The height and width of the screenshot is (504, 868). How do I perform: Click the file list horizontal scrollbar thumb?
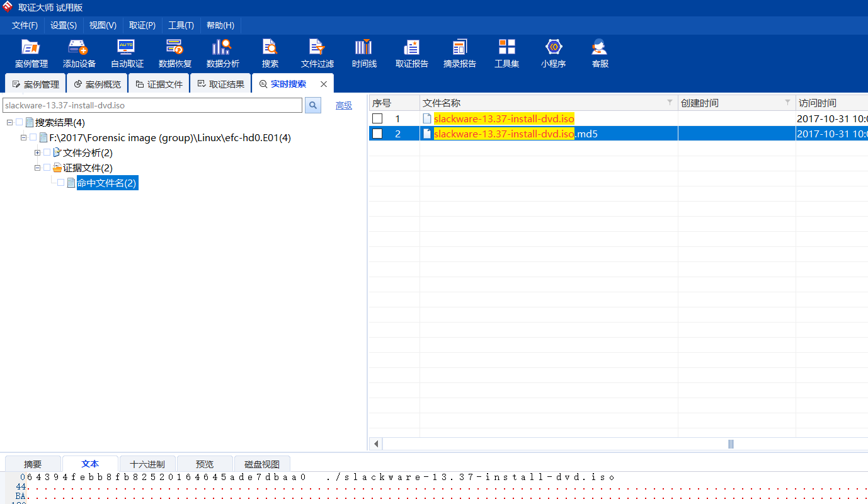731,444
